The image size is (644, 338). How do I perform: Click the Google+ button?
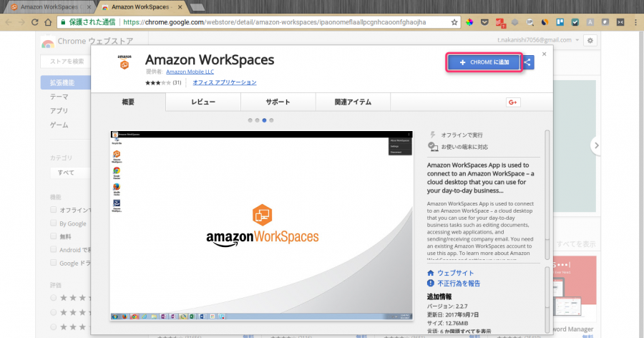(x=513, y=102)
